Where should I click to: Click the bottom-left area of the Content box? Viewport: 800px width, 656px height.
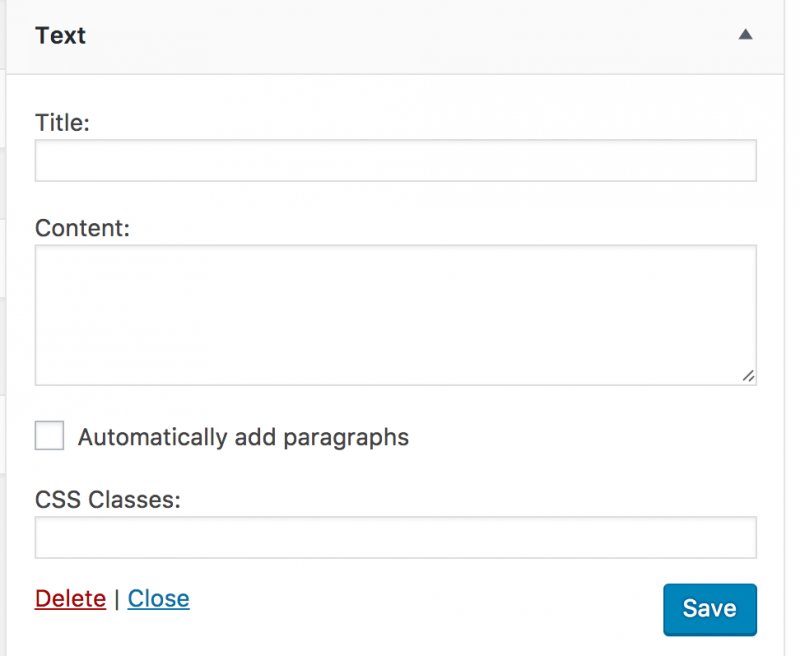(x=55, y=370)
